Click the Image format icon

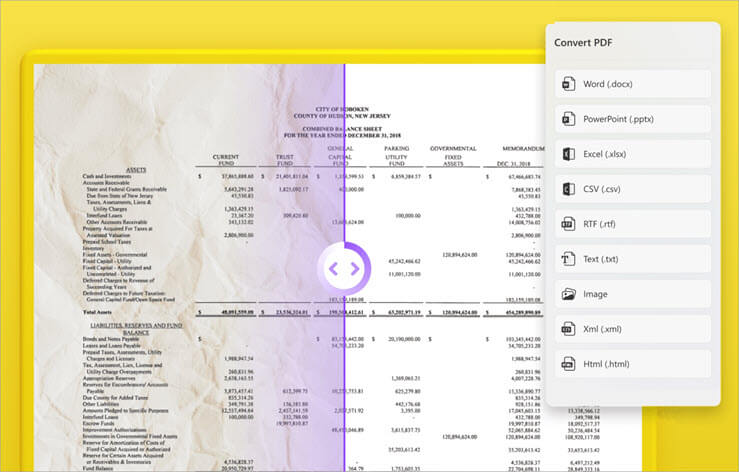coord(568,294)
